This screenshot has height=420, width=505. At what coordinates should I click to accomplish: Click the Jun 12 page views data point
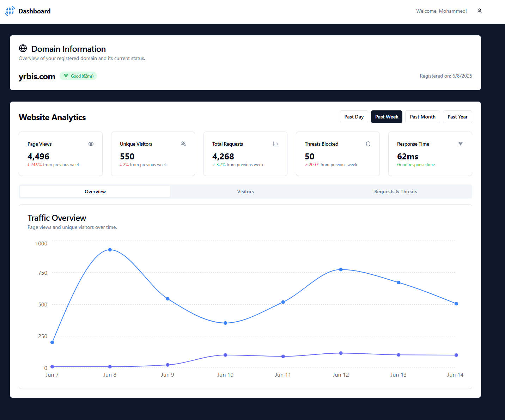click(x=341, y=269)
